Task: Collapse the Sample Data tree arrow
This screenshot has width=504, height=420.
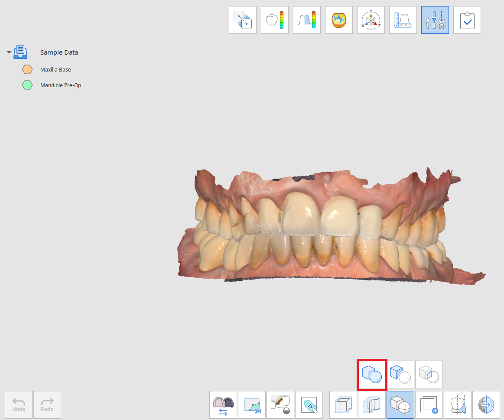Action: pos(9,52)
